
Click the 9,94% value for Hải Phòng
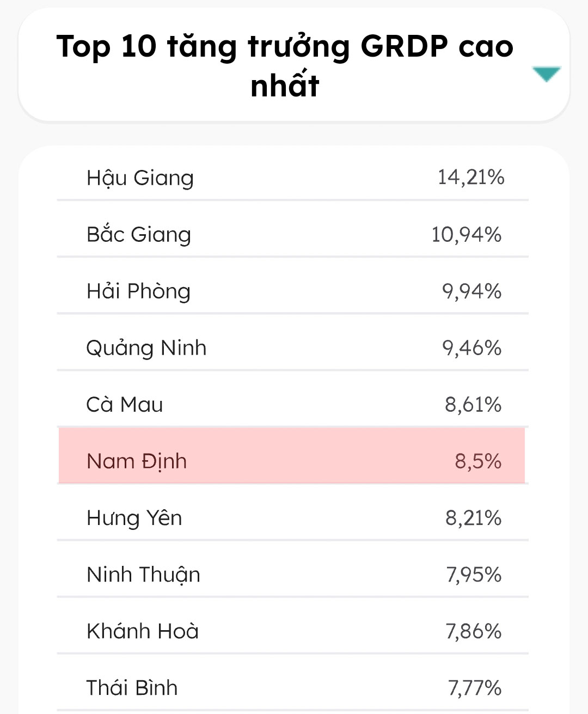click(x=471, y=291)
